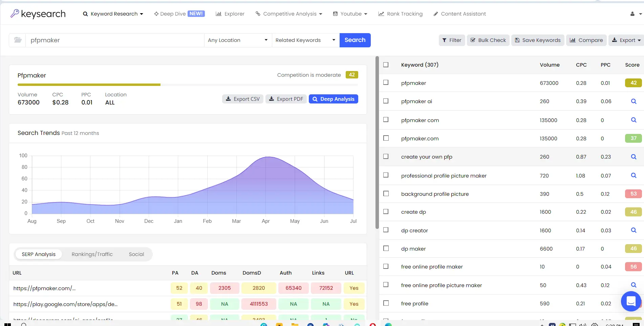Open Any Location dropdown
The image size is (644, 326).
(x=238, y=40)
